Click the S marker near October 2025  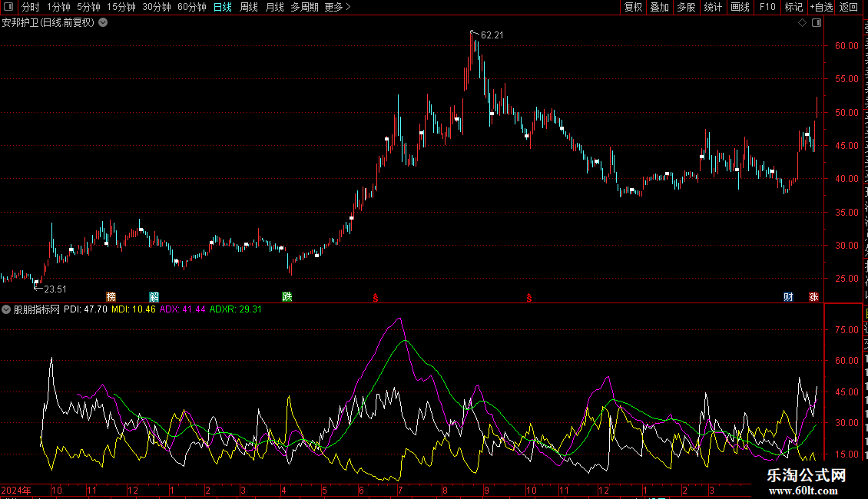pos(529,298)
